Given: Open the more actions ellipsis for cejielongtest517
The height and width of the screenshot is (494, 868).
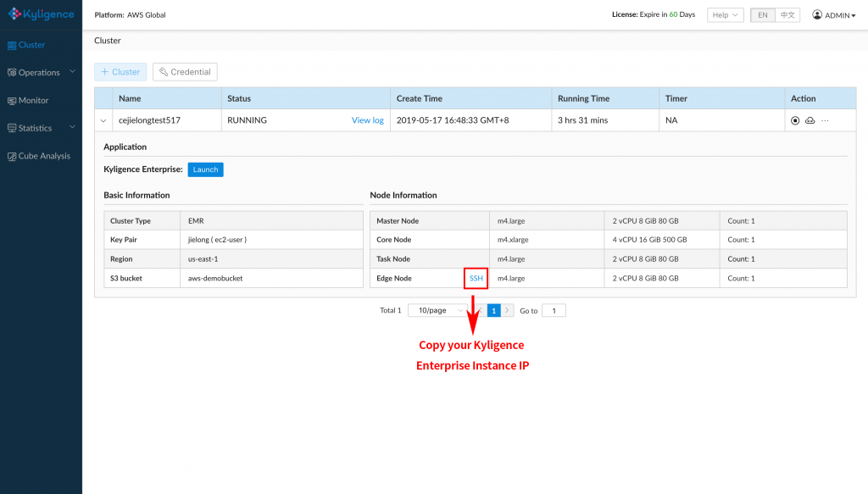Looking at the screenshot, I should [825, 120].
